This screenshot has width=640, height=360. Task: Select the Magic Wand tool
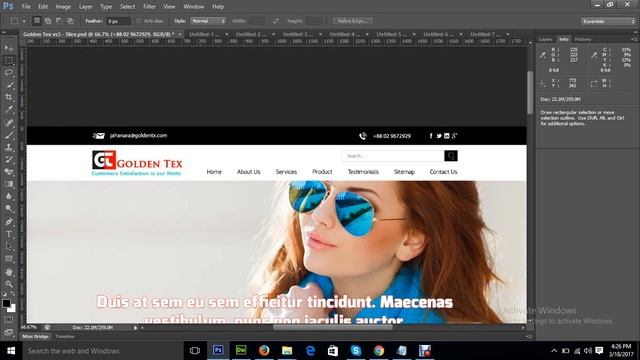(9, 85)
